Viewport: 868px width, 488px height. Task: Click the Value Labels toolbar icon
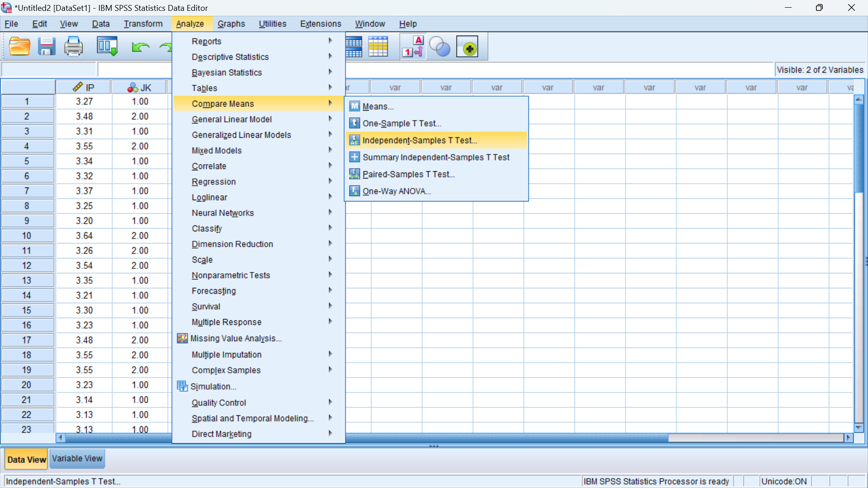pyautogui.click(x=413, y=47)
